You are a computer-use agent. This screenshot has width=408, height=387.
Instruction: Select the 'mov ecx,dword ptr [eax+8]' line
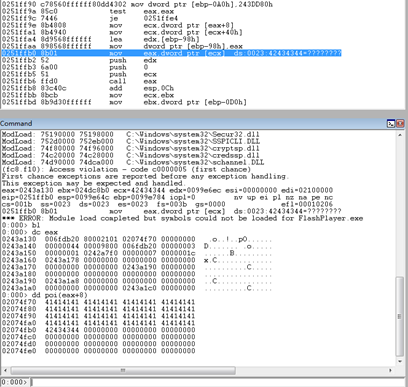[x=118, y=25]
